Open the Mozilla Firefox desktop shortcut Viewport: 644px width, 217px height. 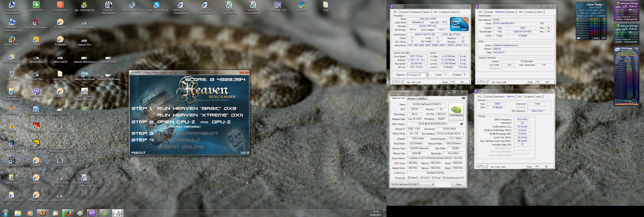[12, 41]
